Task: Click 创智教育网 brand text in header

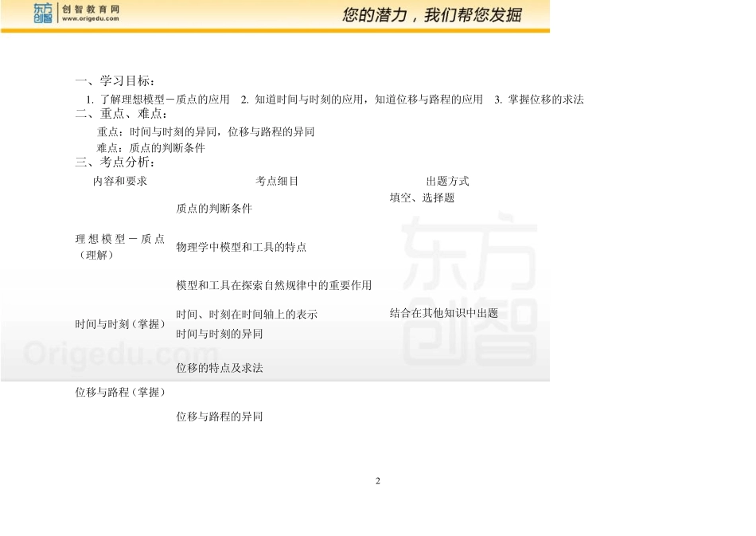Action: 91,10
